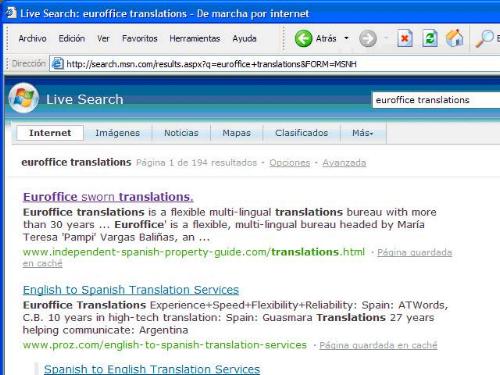Click the Dirección address bar label
Viewport: 500px width, 375px height.
[x=29, y=63]
